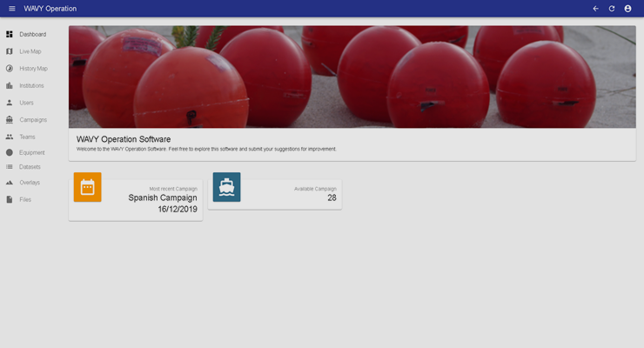The image size is (644, 348).
Task: Click the orange calendar icon tile
Action: [88, 187]
